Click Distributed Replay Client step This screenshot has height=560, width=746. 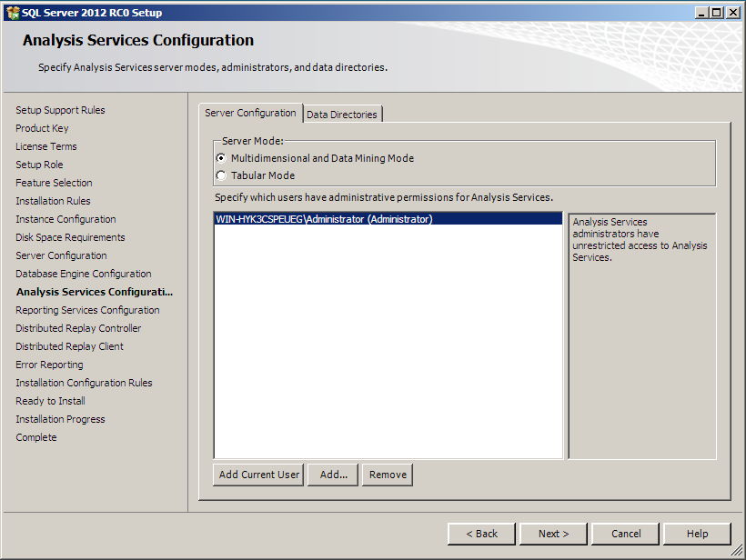[x=69, y=346]
